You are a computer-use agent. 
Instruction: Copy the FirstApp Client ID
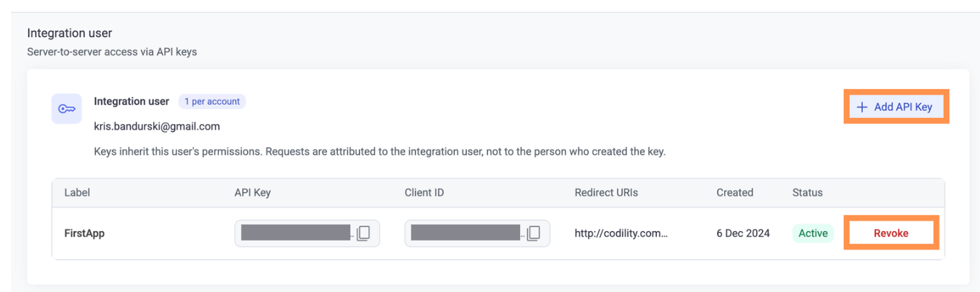pyautogui.click(x=534, y=234)
